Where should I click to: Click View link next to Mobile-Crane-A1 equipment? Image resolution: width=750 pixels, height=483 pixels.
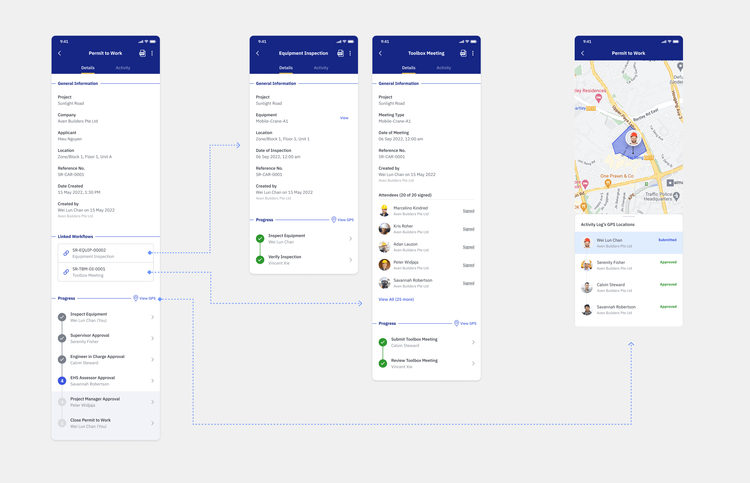(x=344, y=118)
